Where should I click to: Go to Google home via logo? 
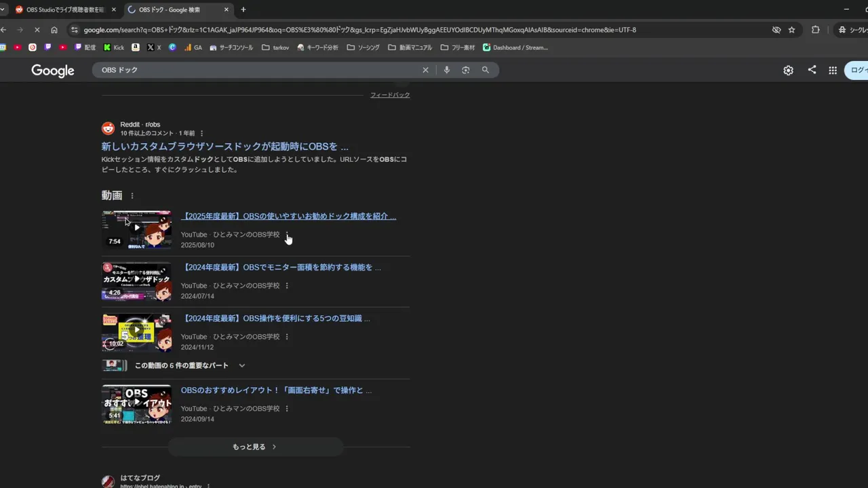[53, 70]
